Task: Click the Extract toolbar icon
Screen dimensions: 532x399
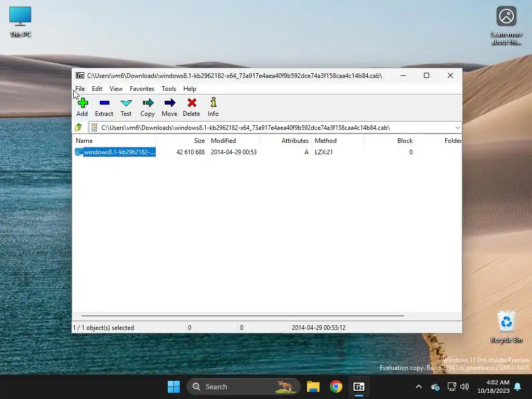Action: [104, 103]
